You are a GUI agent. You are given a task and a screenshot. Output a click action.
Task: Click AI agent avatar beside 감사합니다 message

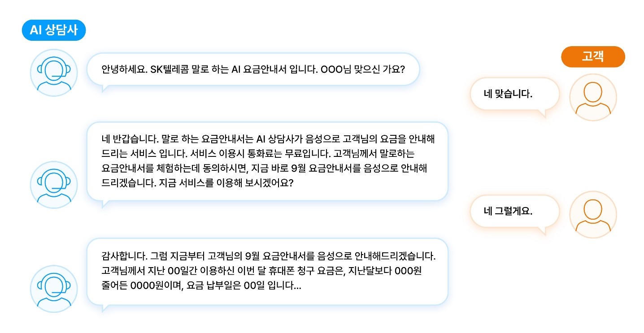[54, 288]
